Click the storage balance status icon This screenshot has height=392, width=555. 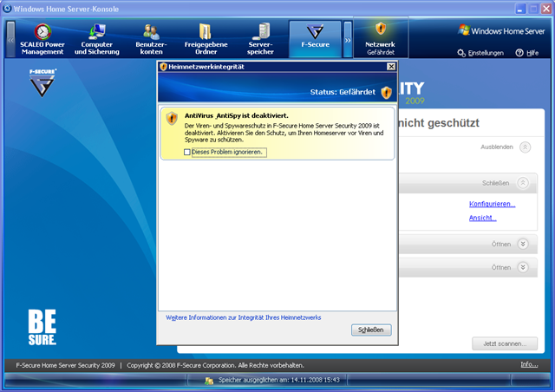[x=209, y=381]
